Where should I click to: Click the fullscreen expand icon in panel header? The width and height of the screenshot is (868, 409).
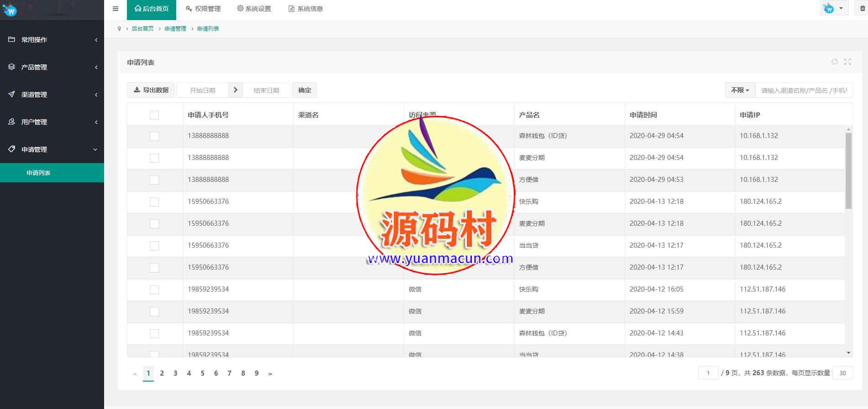pyautogui.click(x=847, y=62)
